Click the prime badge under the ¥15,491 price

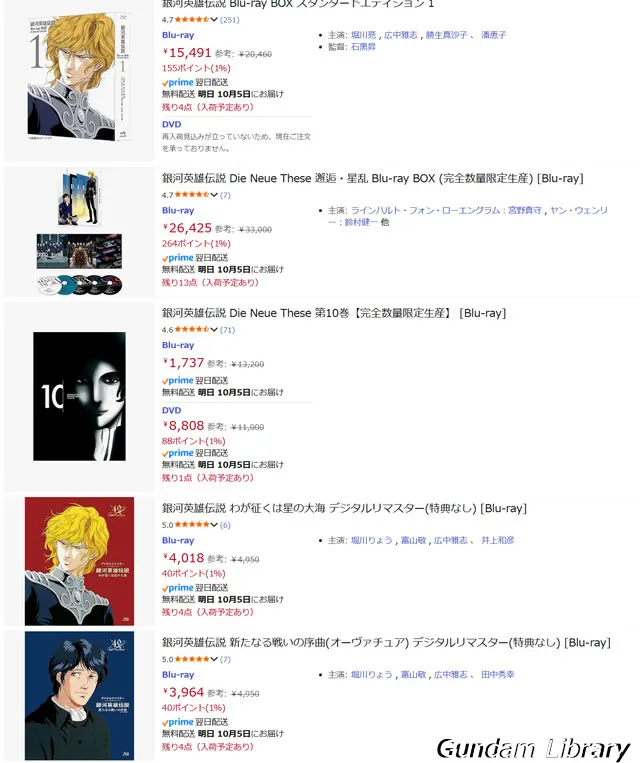[178, 82]
